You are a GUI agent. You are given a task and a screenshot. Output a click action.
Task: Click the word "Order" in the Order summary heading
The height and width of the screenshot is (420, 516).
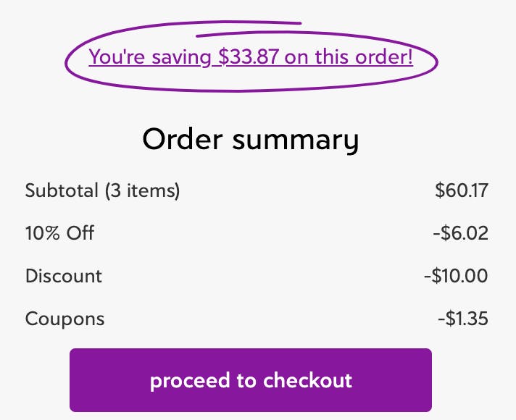click(x=183, y=139)
